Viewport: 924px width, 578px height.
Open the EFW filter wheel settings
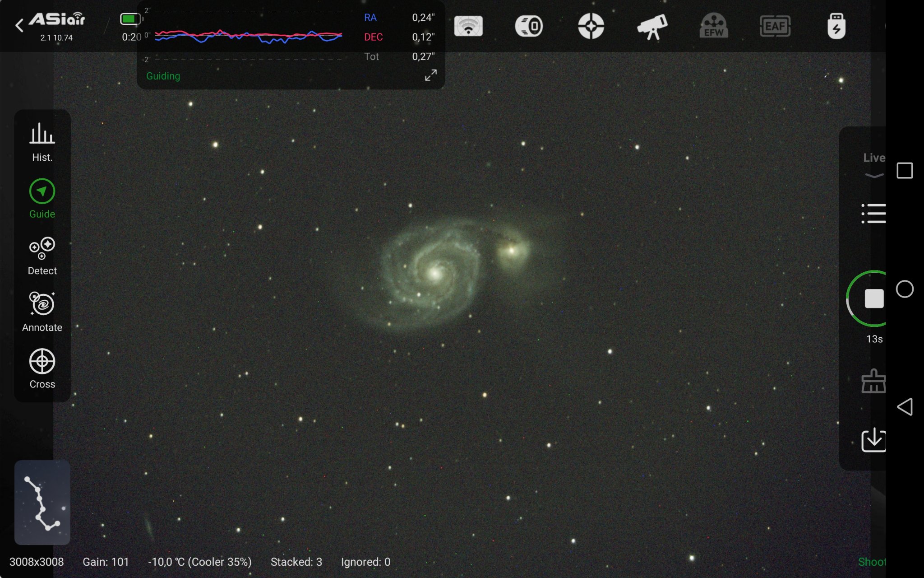[713, 26]
